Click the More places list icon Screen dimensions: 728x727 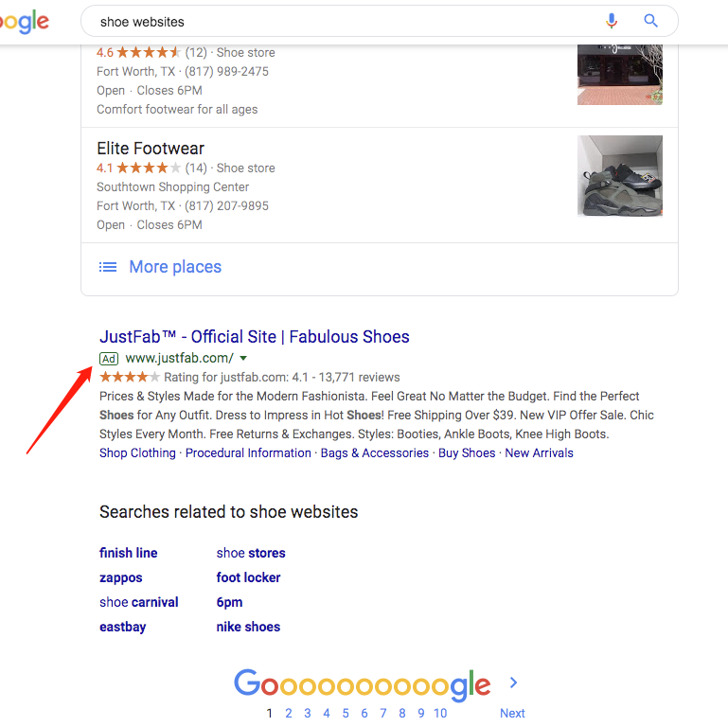(108, 267)
